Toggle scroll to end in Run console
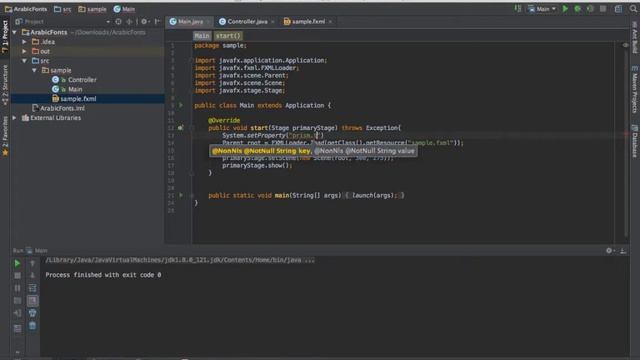The height and width of the screenshot is (360, 640). point(32,301)
